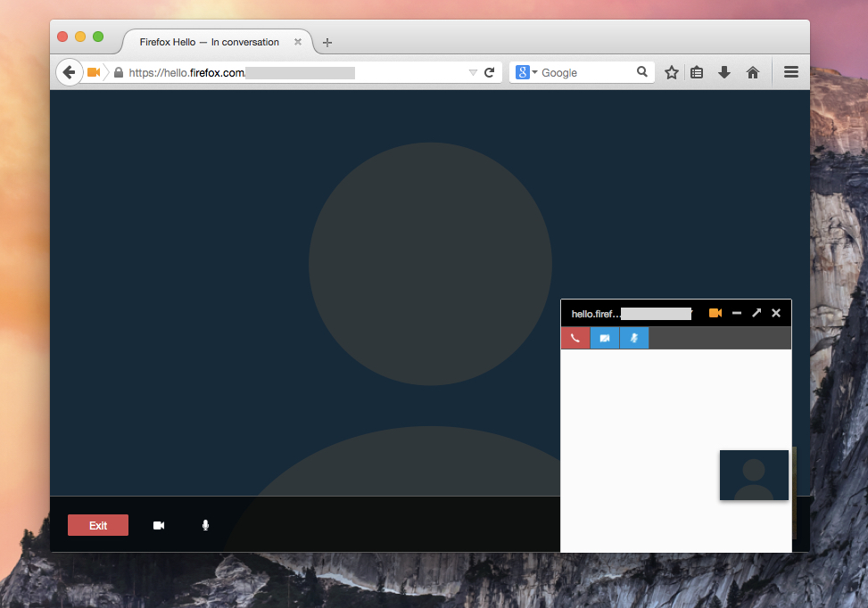Open the URL history dropdown arrow

coord(473,72)
